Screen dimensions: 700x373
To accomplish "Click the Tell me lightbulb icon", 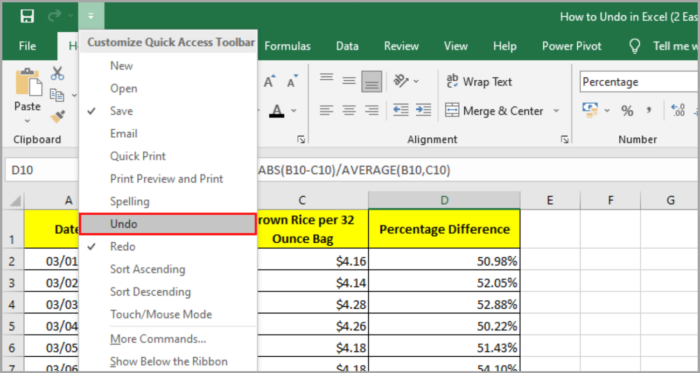I will (x=634, y=46).
